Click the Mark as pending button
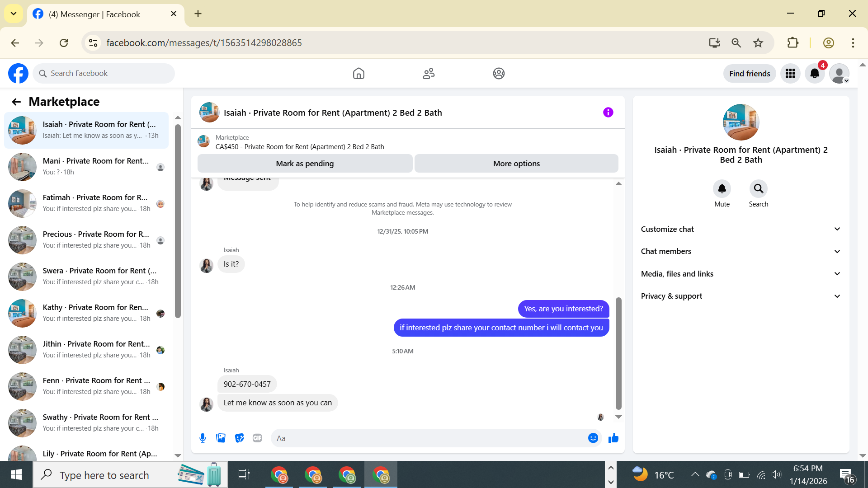868x488 pixels. point(305,164)
